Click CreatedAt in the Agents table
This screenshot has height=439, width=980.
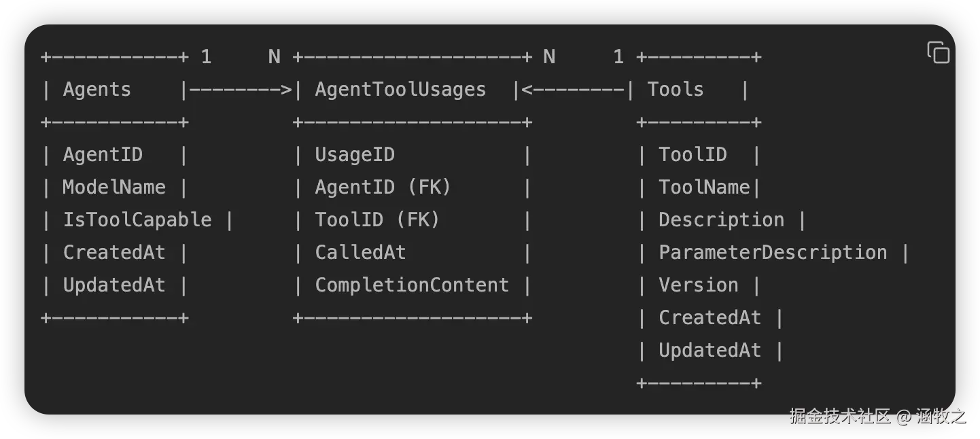tap(114, 253)
